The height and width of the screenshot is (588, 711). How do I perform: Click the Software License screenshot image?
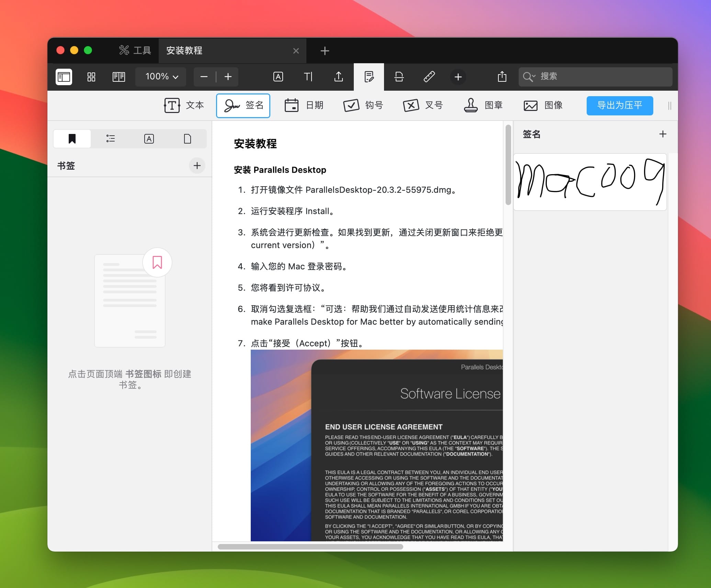coord(377,445)
